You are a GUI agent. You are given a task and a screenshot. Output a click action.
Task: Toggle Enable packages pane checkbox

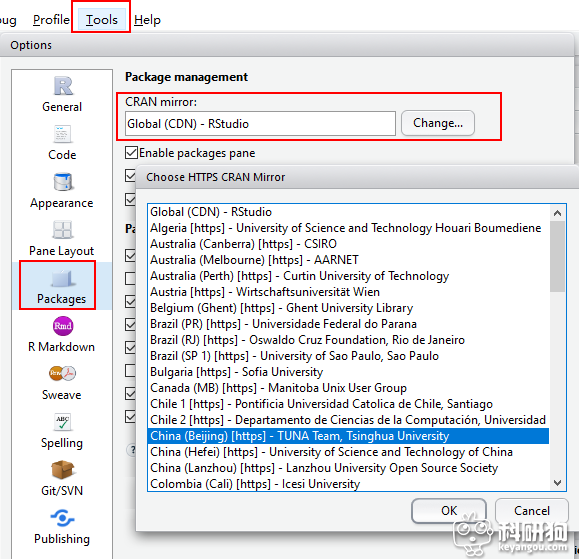pos(131,152)
